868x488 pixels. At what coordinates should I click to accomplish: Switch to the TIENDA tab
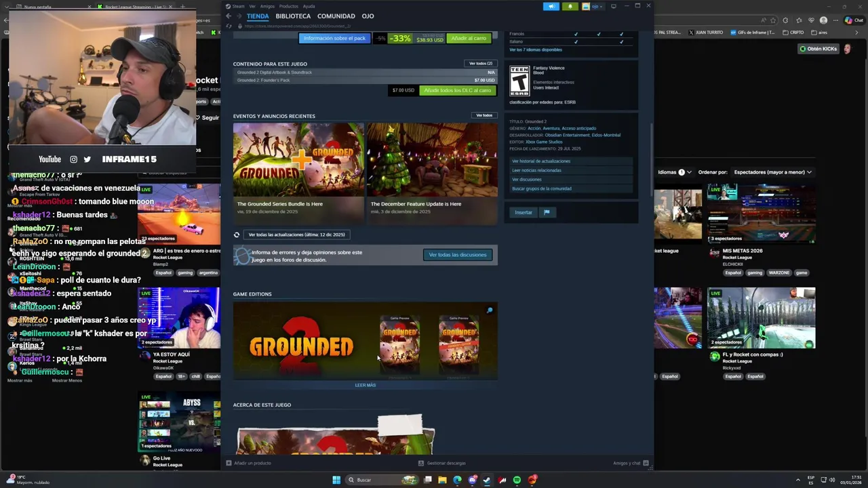click(x=258, y=16)
